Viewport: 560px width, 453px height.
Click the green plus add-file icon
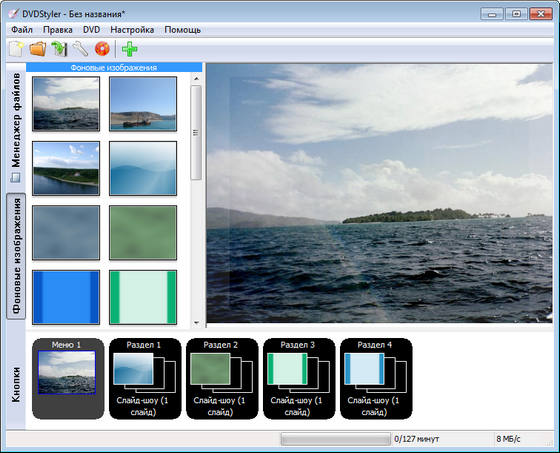click(129, 49)
